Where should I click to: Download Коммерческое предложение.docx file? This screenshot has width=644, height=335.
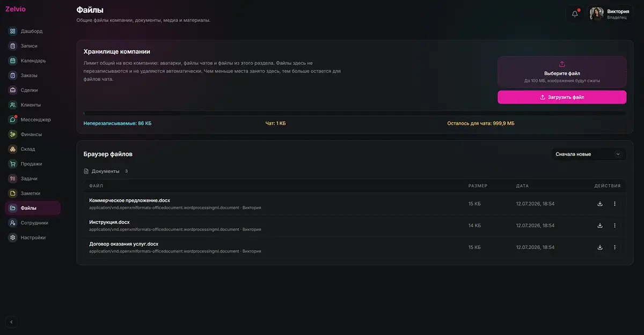600,204
